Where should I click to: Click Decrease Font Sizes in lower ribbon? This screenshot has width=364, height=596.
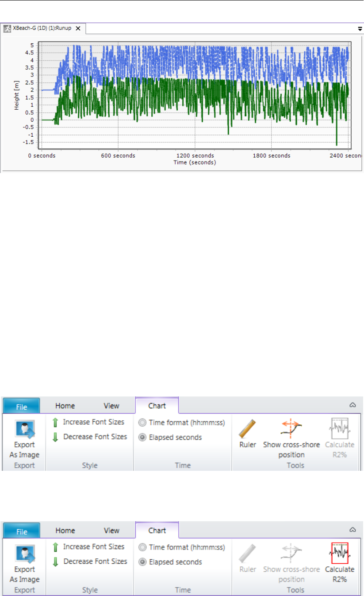[90, 561]
